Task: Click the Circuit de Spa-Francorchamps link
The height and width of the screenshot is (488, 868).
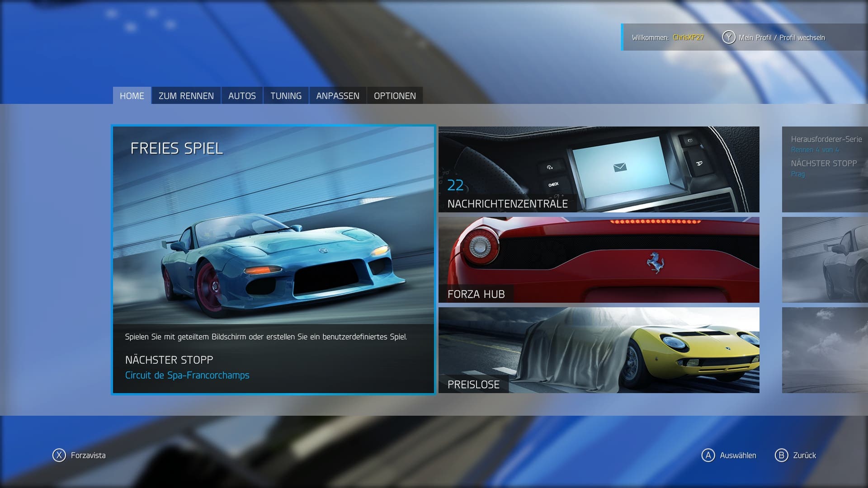Action: pos(187,375)
